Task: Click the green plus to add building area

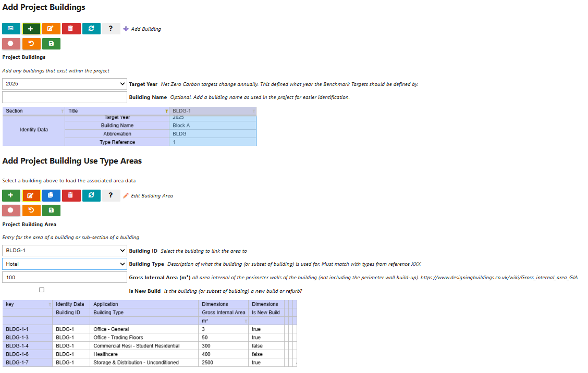Action: (11, 195)
